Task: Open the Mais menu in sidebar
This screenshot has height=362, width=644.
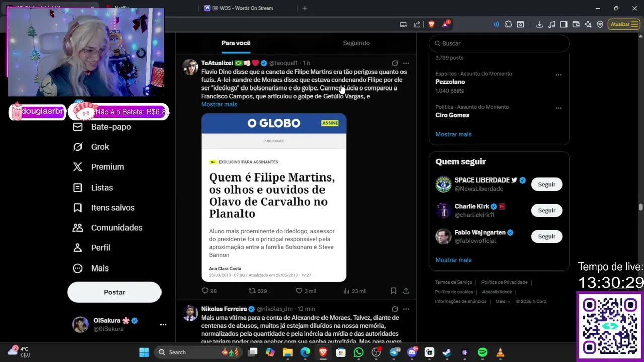Action: pyautogui.click(x=91, y=268)
